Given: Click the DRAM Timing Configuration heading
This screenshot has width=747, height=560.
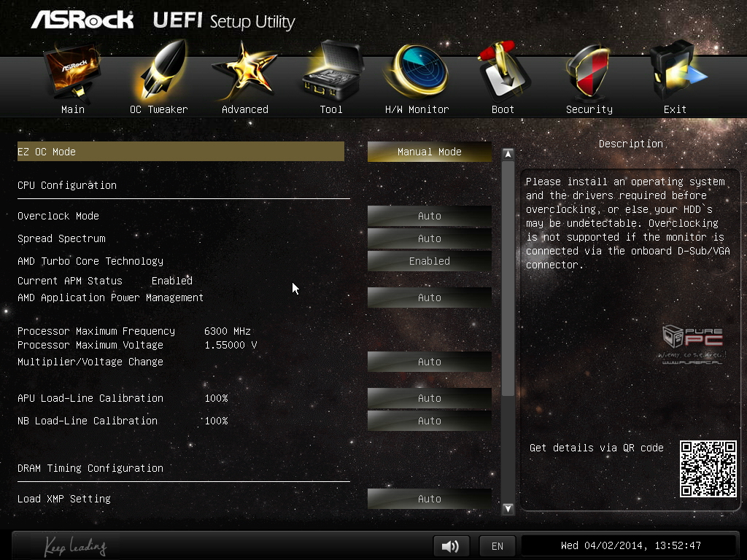Looking at the screenshot, I should pyautogui.click(x=90, y=469).
